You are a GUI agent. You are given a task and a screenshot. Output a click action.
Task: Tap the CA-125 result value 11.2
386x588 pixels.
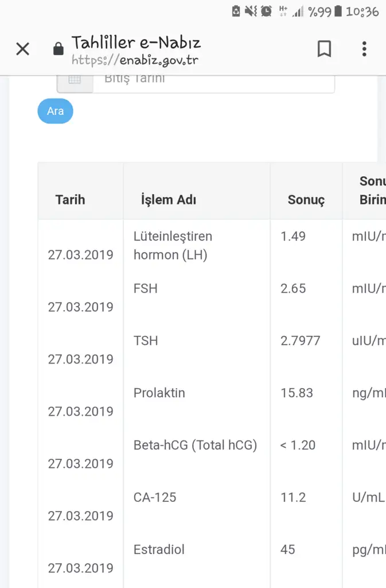[293, 498]
